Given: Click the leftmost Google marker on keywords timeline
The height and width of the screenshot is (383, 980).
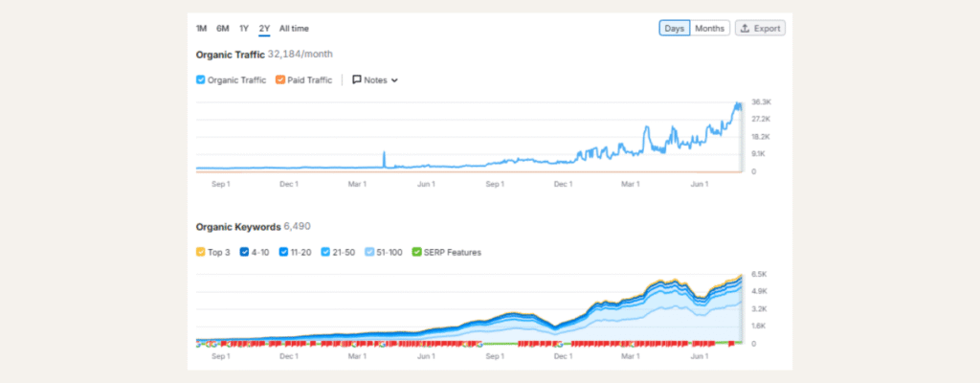Looking at the screenshot, I should (198, 343).
